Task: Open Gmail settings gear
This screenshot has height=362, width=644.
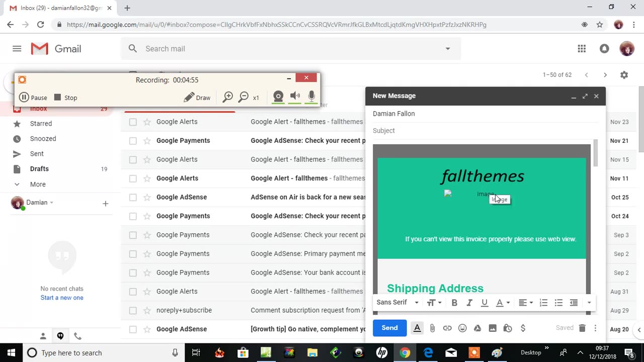Action: coord(624,75)
